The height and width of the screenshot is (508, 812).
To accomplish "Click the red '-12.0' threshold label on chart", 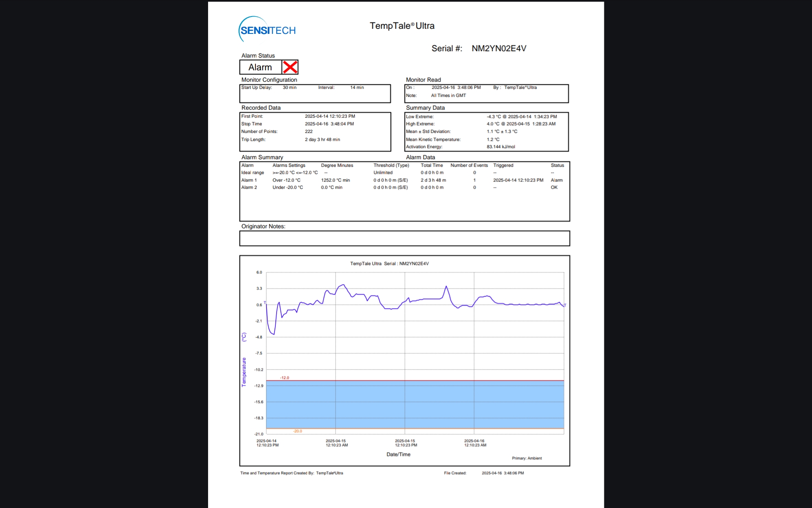I will [285, 378].
